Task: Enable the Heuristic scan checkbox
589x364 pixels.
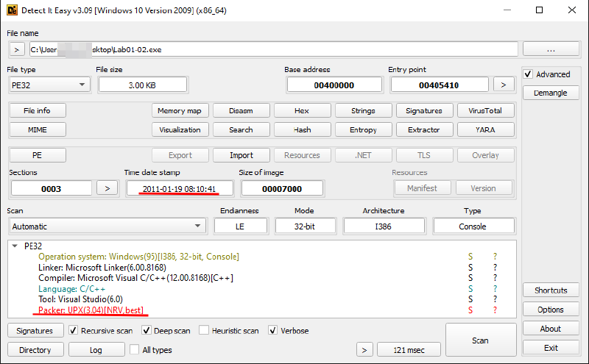Action: 204,331
